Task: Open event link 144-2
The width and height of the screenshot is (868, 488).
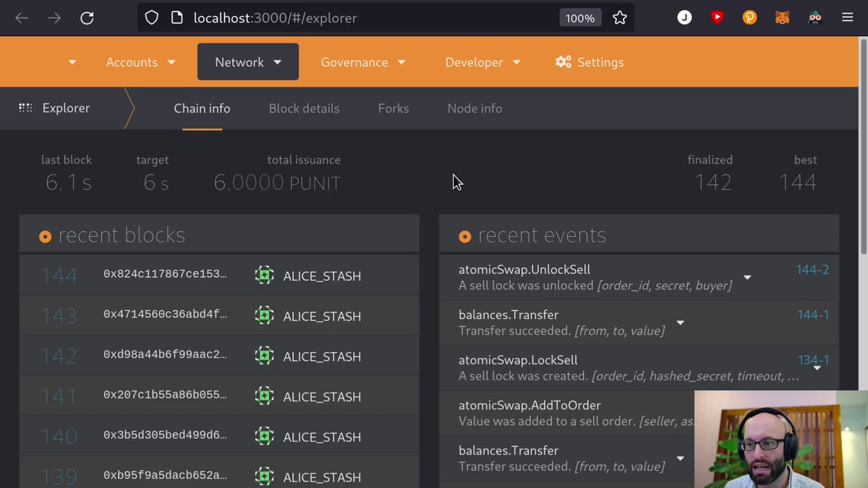Action: click(812, 270)
